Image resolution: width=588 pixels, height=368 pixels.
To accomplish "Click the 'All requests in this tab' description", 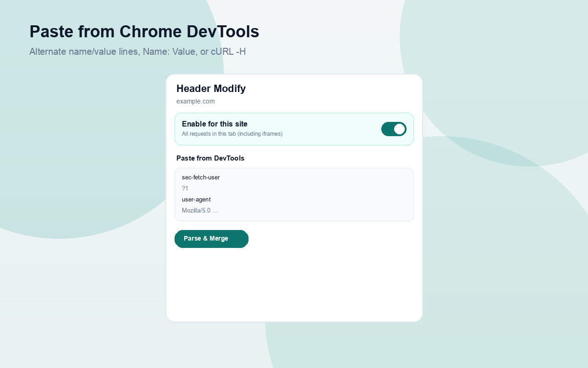I will [x=232, y=134].
